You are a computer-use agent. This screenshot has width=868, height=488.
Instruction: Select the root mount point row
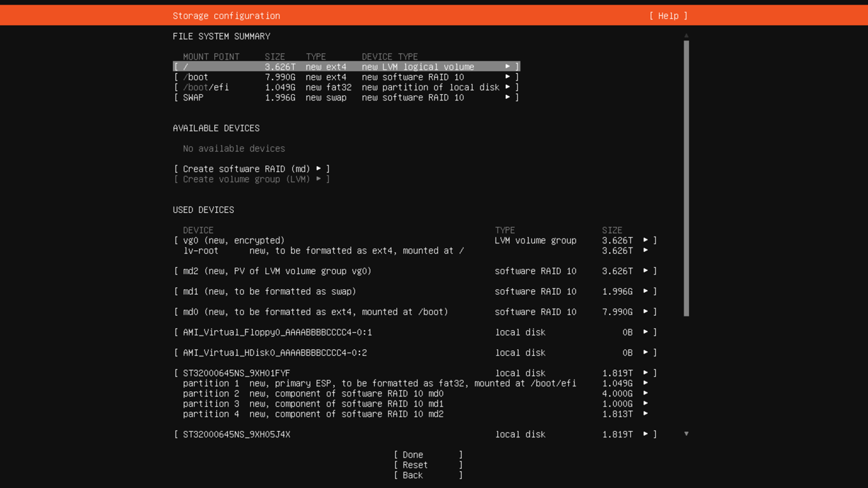point(346,67)
